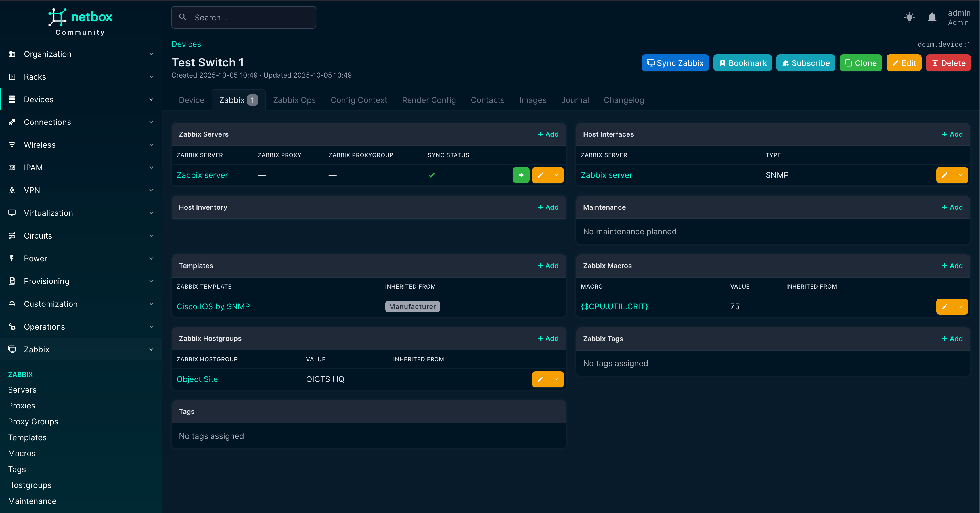
Task: Click the search magnifier icon
Action: pos(183,17)
